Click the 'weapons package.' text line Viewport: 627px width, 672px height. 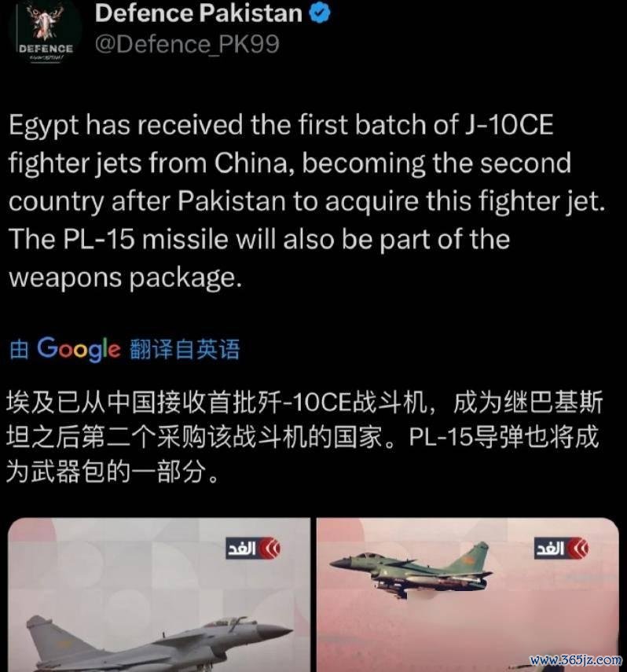[125, 277]
